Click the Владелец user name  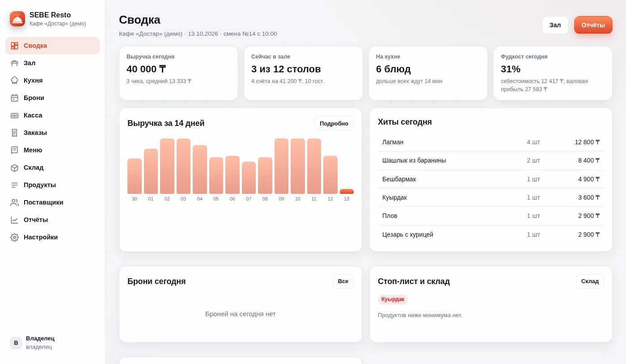(40, 339)
